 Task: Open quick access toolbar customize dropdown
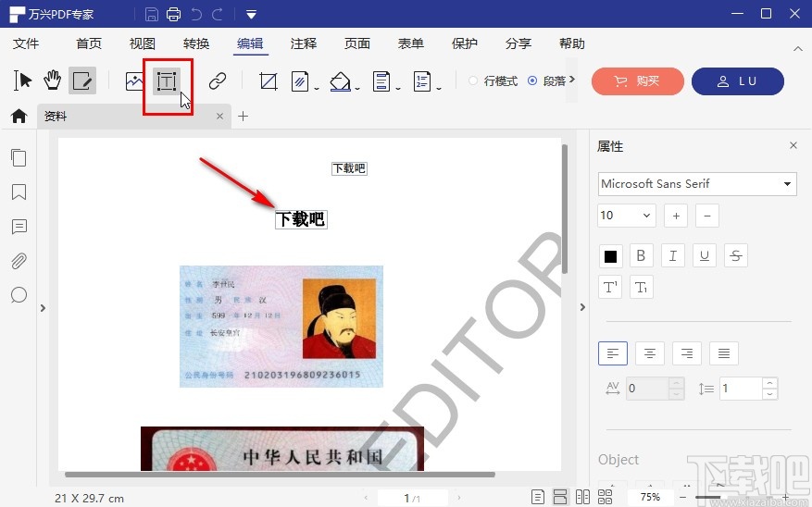click(x=251, y=15)
